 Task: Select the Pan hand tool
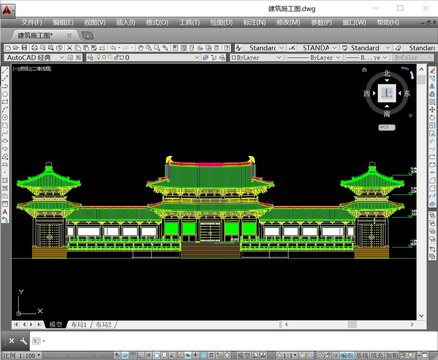pos(141,48)
